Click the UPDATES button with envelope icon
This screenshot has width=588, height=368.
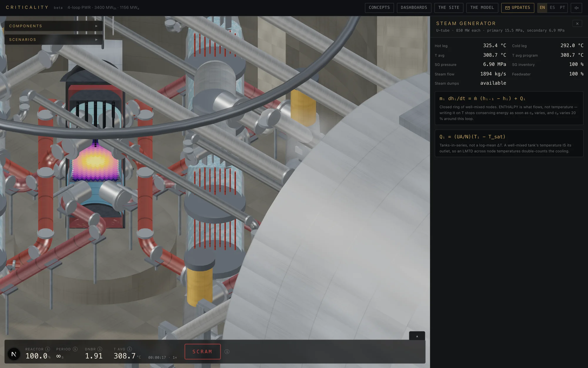[518, 8]
